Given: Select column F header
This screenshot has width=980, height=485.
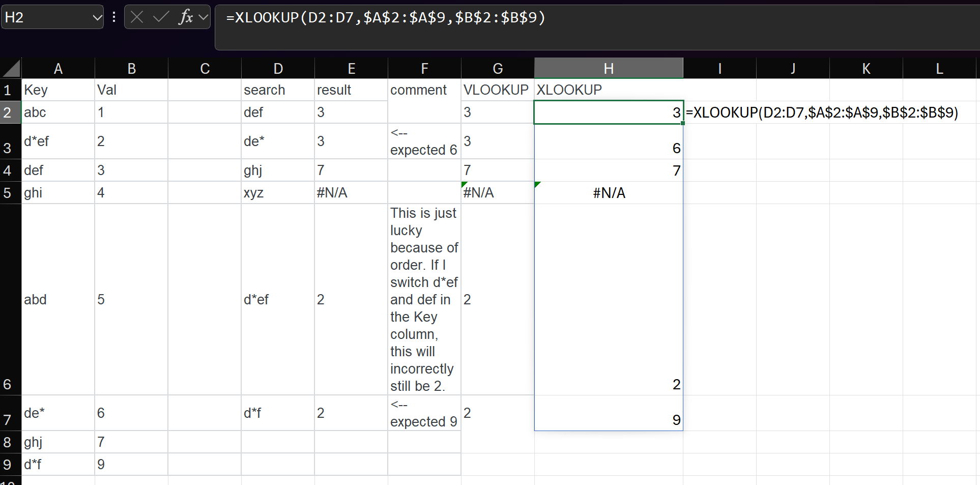Looking at the screenshot, I should tap(424, 69).
